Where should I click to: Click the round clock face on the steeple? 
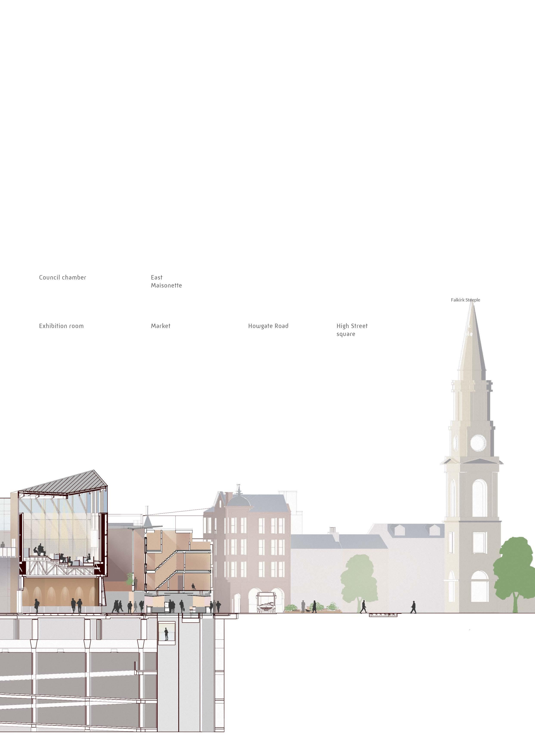tap(478, 443)
